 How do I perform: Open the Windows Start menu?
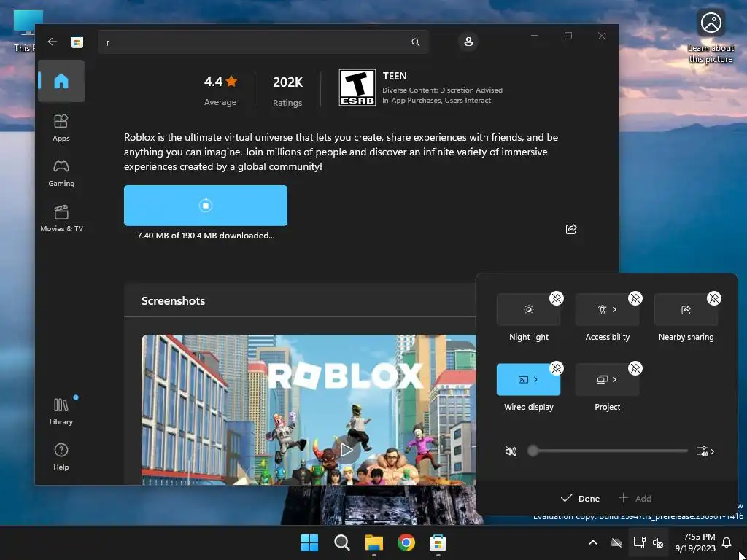click(309, 542)
